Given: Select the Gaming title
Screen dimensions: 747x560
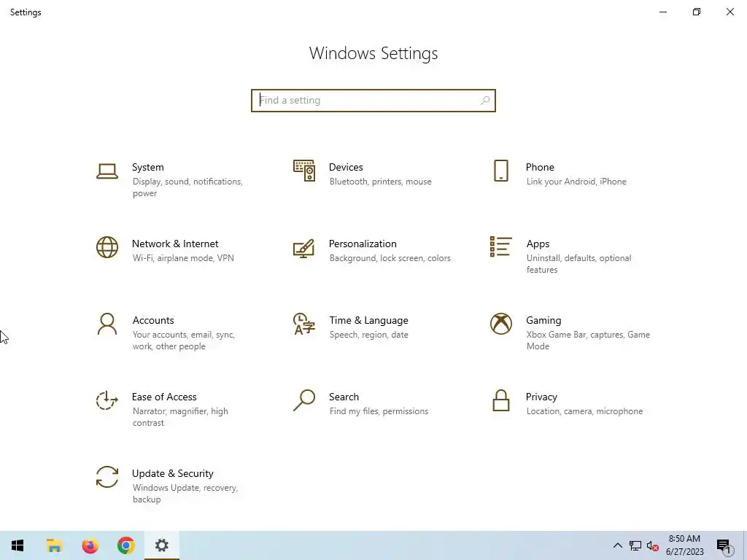Looking at the screenshot, I should 543,321.
